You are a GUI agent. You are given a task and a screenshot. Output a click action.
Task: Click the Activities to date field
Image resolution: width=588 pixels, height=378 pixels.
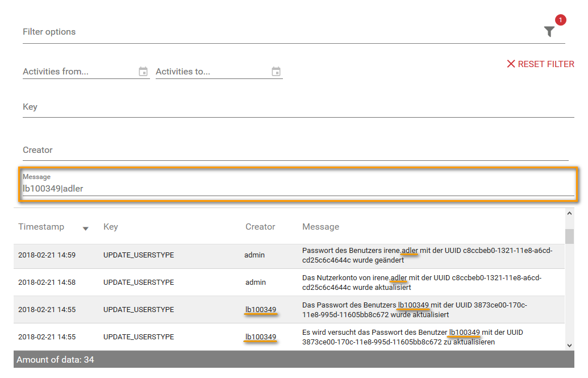[211, 72]
